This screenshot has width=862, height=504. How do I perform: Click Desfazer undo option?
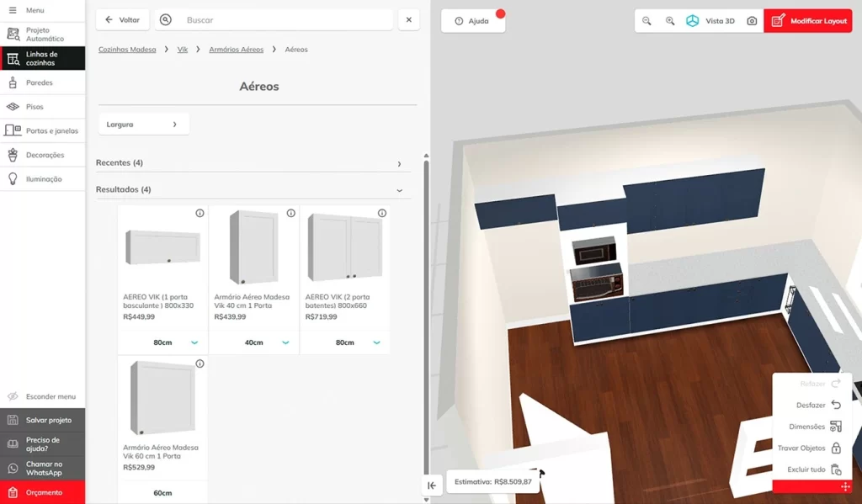click(812, 405)
